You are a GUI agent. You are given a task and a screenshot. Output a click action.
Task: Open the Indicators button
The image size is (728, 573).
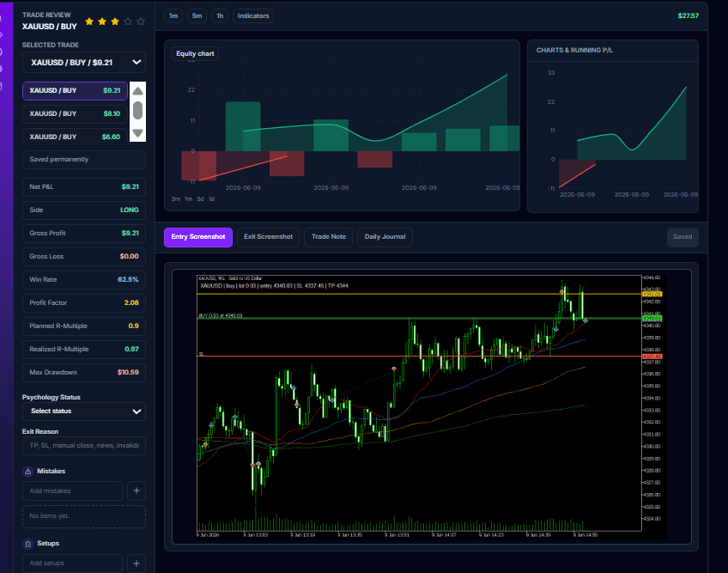point(253,15)
